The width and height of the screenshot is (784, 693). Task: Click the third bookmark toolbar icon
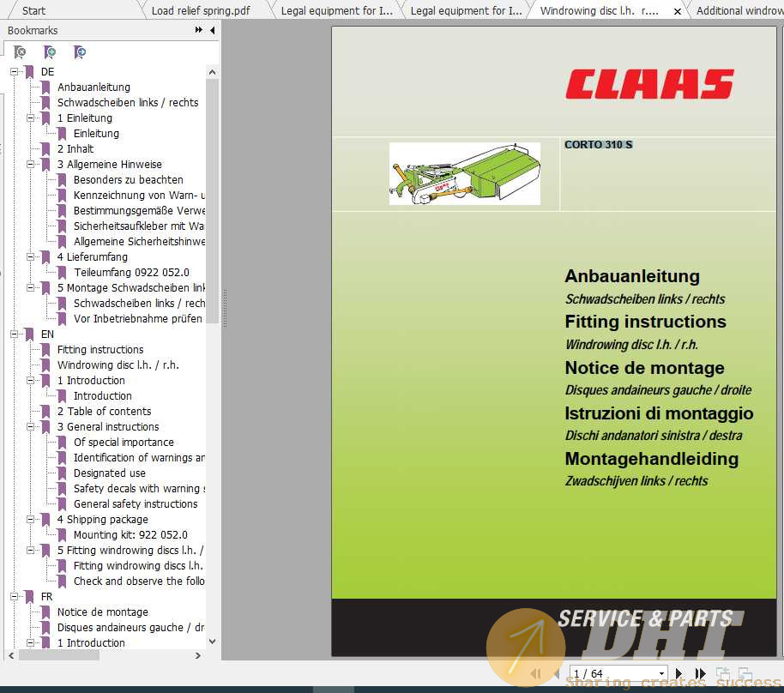pos(80,52)
